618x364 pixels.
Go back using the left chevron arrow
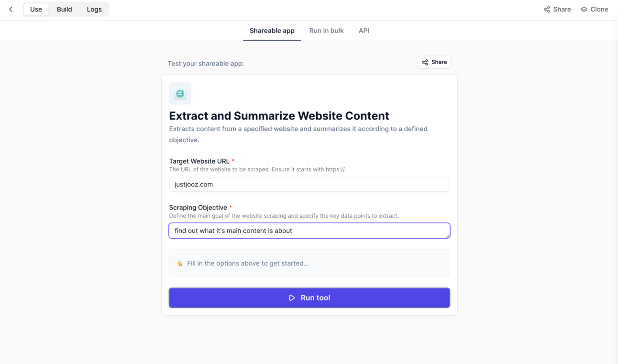[11, 9]
